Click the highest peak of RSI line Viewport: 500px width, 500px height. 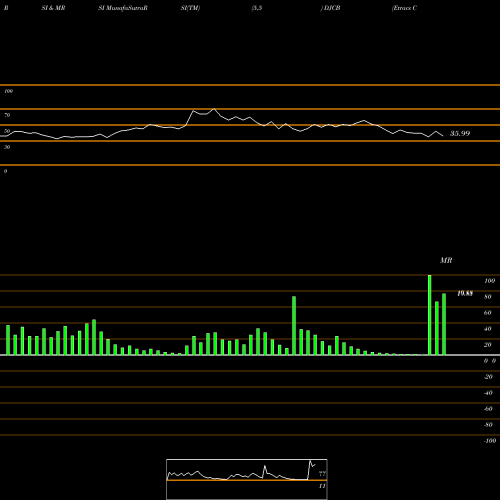tap(214, 109)
